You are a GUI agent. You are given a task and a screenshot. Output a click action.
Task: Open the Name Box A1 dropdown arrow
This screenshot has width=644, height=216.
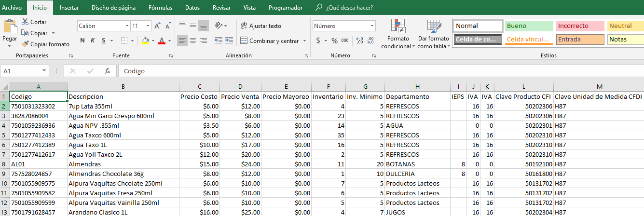pyautogui.click(x=45, y=71)
